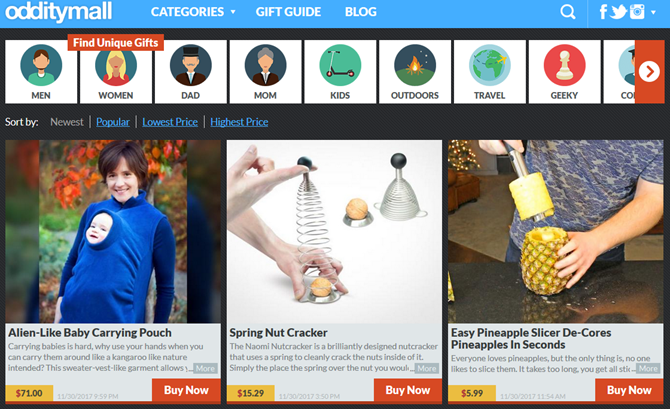Buy the Spring Nut Cracker now
Image resolution: width=670 pixels, height=409 pixels.
click(408, 390)
